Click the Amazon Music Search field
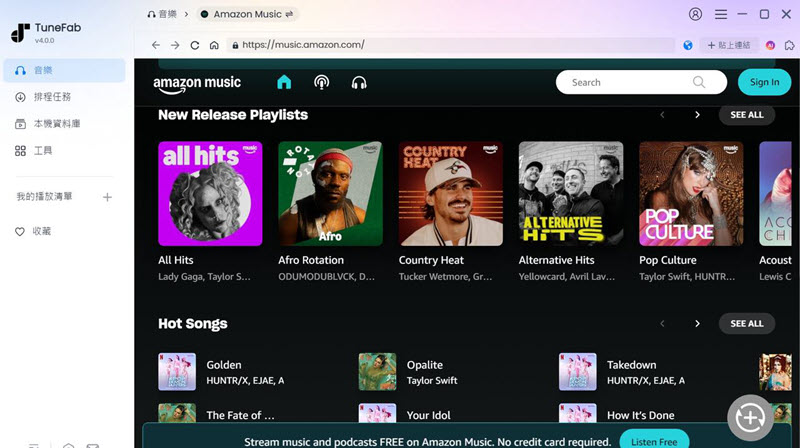The width and height of the screenshot is (800, 448). point(630,82)
